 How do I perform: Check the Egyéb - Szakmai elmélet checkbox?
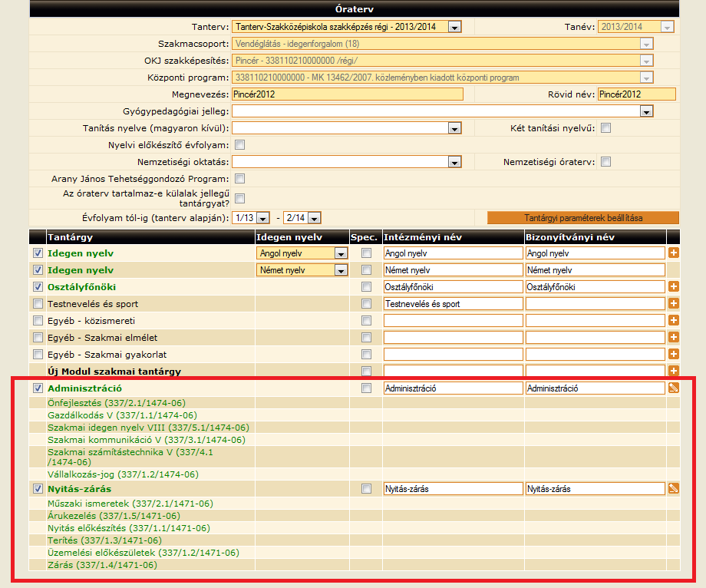[x=38, y=338]
